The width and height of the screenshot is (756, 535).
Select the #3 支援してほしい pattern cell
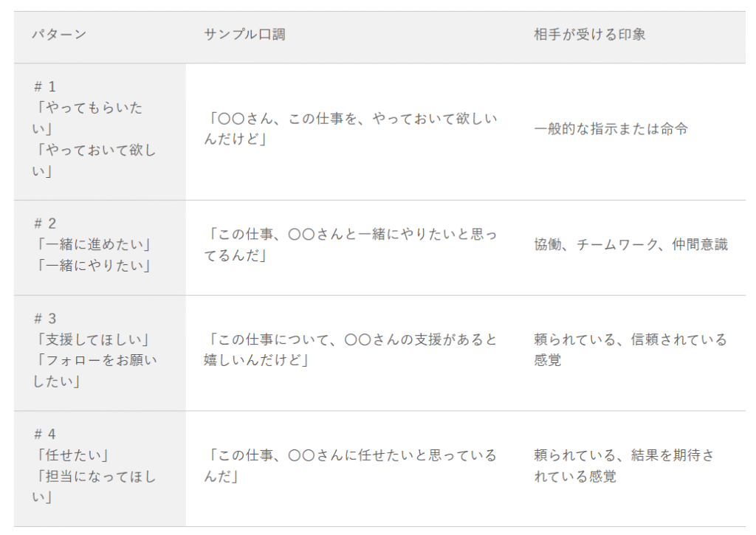[100, 353]
